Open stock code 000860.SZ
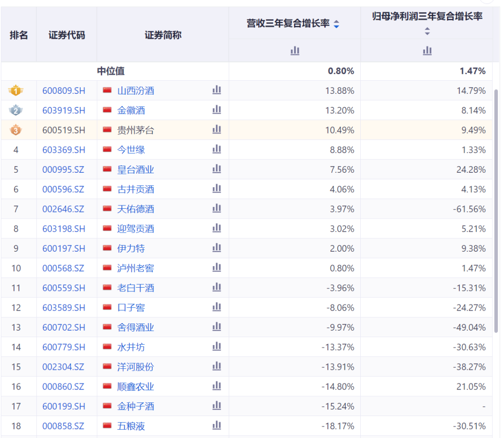 coord(63,387)
